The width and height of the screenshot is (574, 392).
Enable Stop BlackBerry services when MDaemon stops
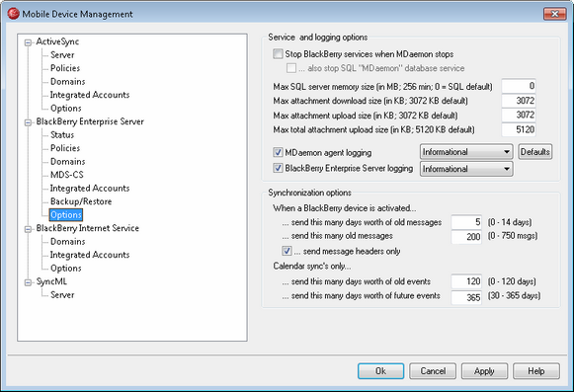click(x=278, y=53)
